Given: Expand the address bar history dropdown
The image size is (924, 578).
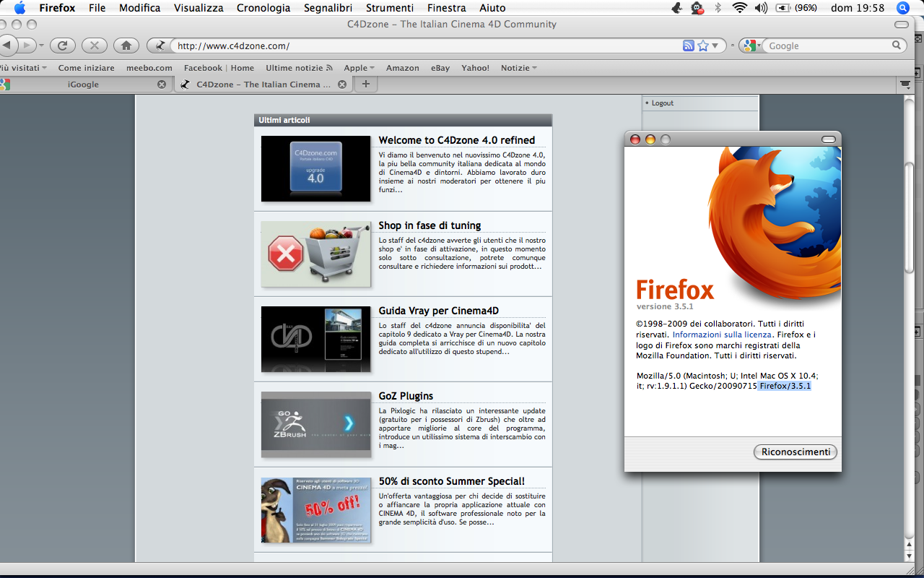Looking at the screenshot, I should pyautogui.click(x=715, y=46).
